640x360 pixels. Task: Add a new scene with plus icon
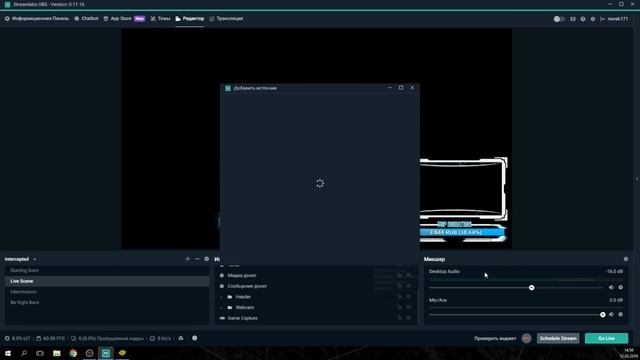[188, 259]
